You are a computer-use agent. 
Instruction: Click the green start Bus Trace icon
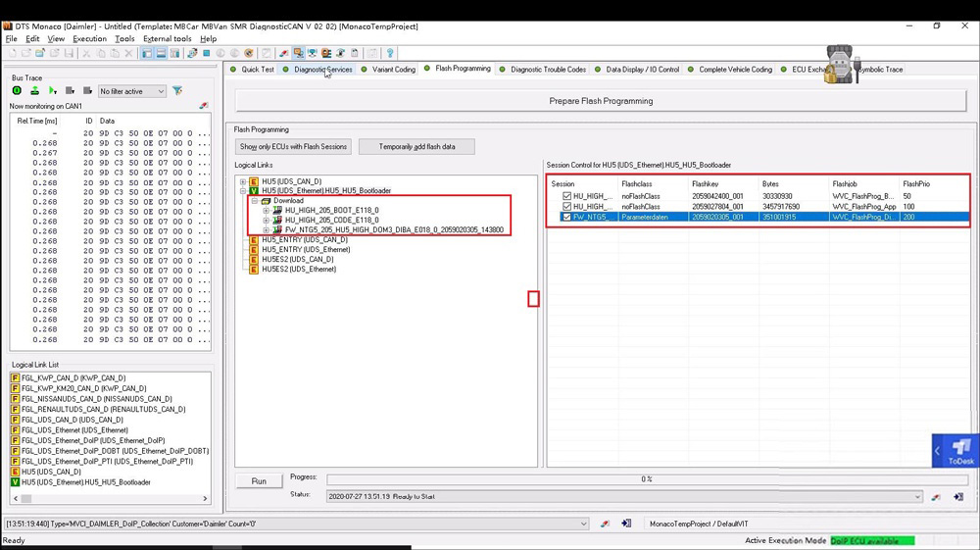click(17, 91)
